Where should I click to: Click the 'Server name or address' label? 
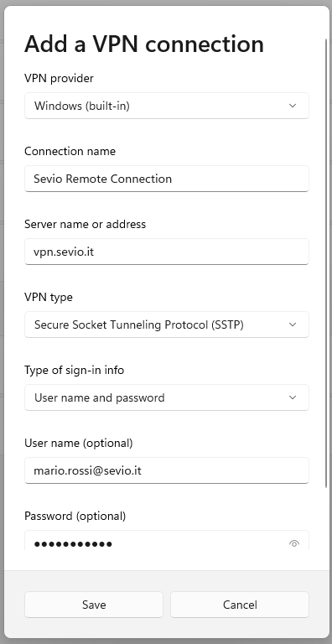coord(85,224)
